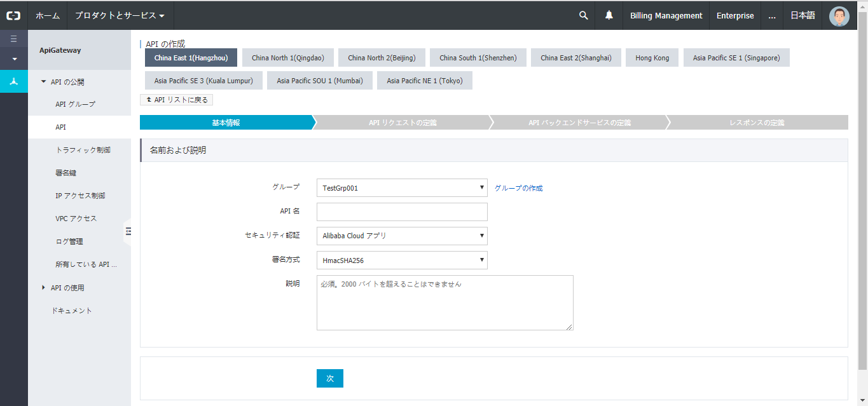Click the 名前および説明 section heading
Image resolution: width=868 pixels, height=406 pixels.
click(177, 151)
